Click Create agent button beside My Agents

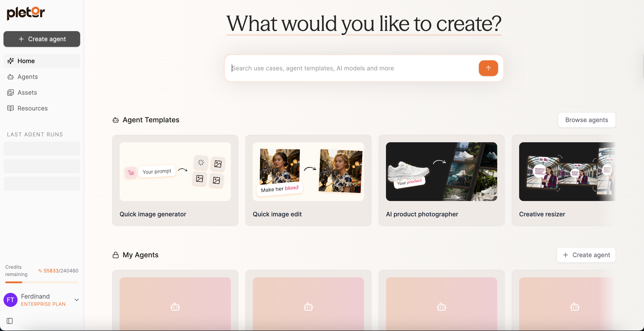tap(586, 255)
